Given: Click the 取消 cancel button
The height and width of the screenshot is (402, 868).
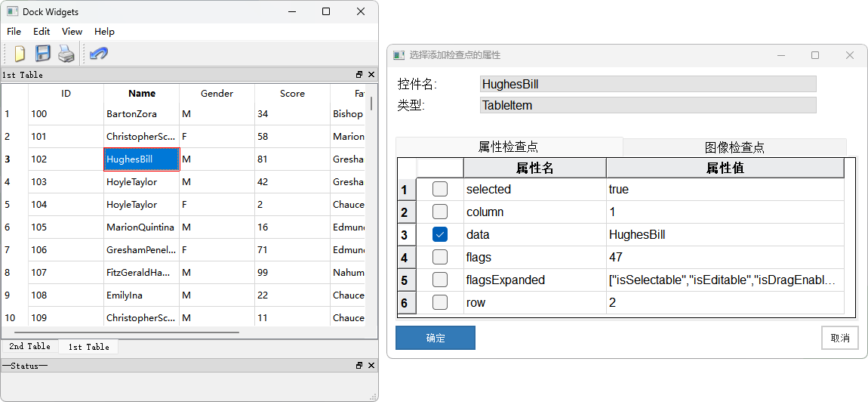Looking at the screenshot, I should point(839,339).
